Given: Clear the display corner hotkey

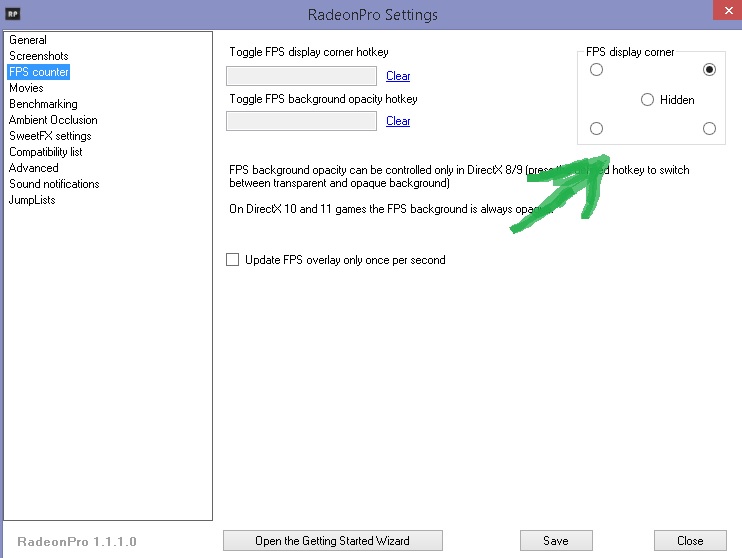Looking at the screenshot, I should point(398,76).
